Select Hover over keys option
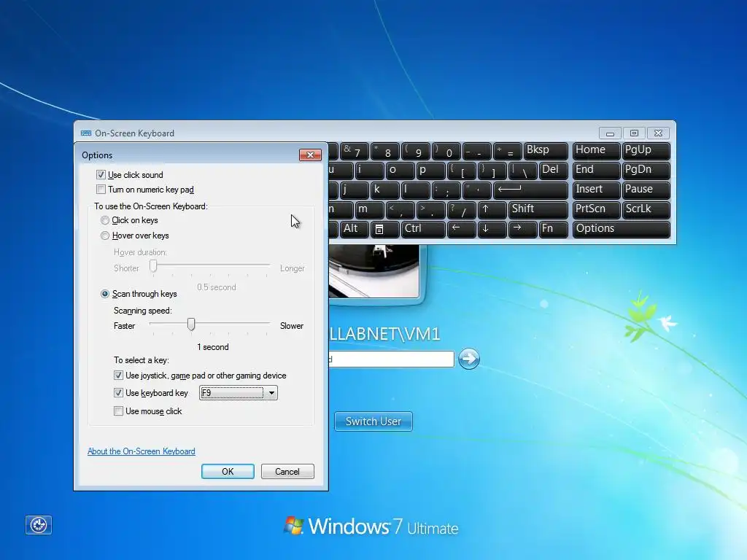 pyautogui.click(x=105, y=236)
